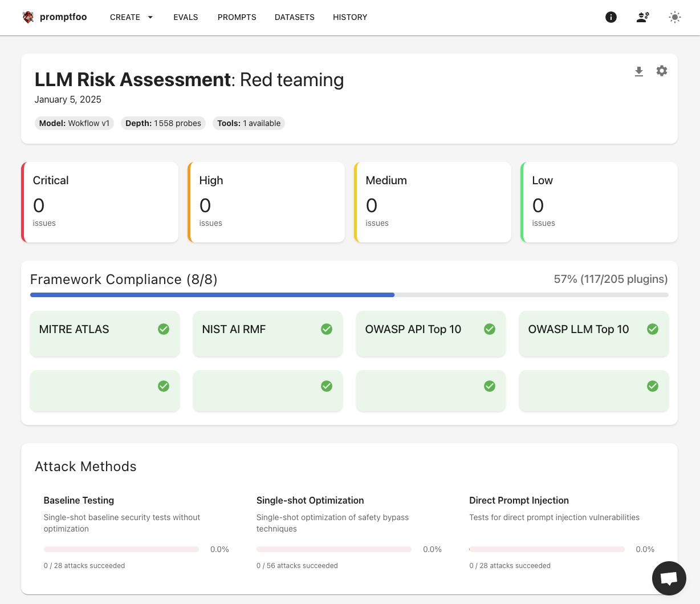Screen dimensions: 700x604
Task: Click the promptfoo logo icon
Action: point(28,17)
